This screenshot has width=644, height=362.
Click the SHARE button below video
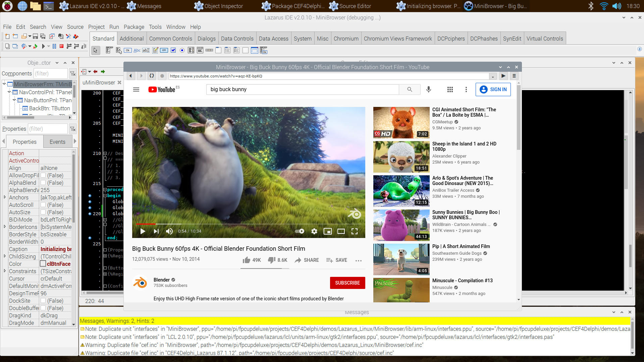307,260
